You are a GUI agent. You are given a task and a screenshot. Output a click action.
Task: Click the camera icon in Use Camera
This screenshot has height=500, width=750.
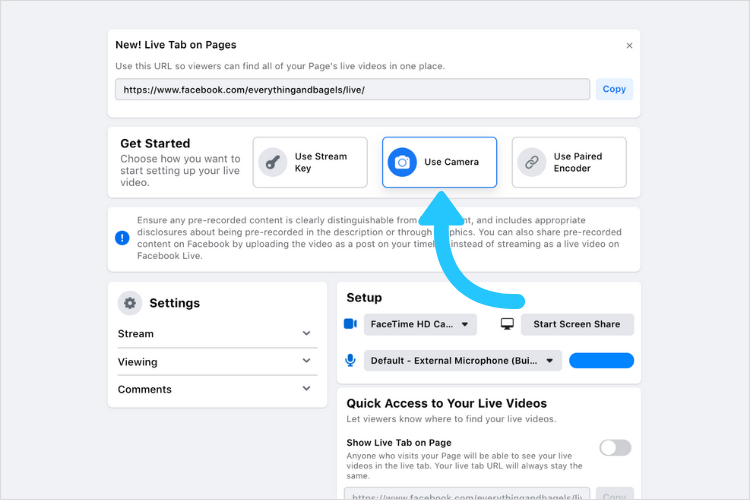click(402, 162)
